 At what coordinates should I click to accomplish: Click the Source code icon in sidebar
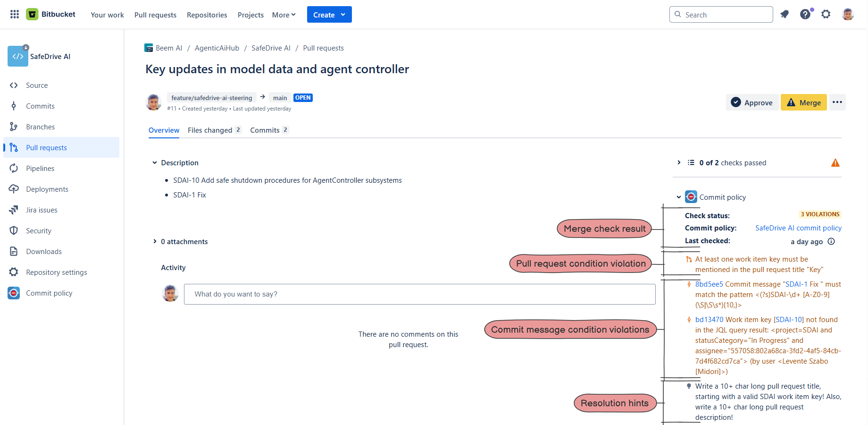[14, 85]
